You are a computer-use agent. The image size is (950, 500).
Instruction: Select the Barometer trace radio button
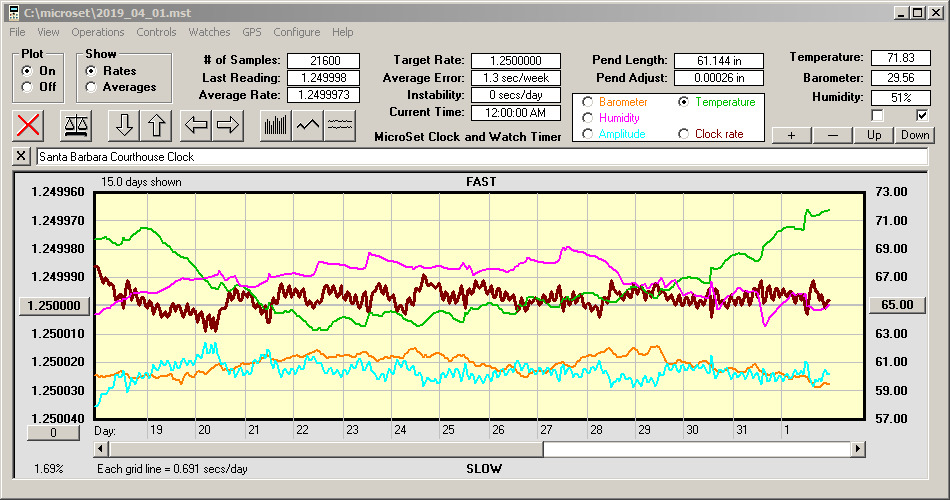pos(587,102)
